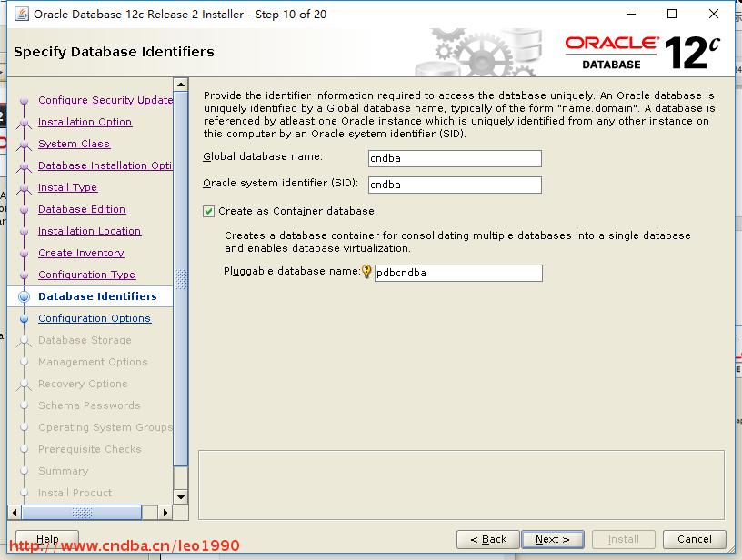Go to Database Edition step
This screenshot has width=742, height=560.
82,209
